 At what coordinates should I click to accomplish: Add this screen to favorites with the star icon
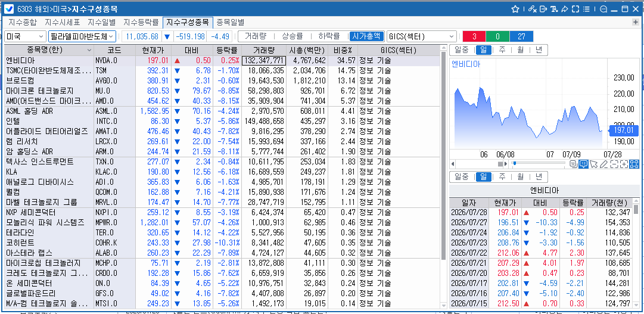[515, 9]
